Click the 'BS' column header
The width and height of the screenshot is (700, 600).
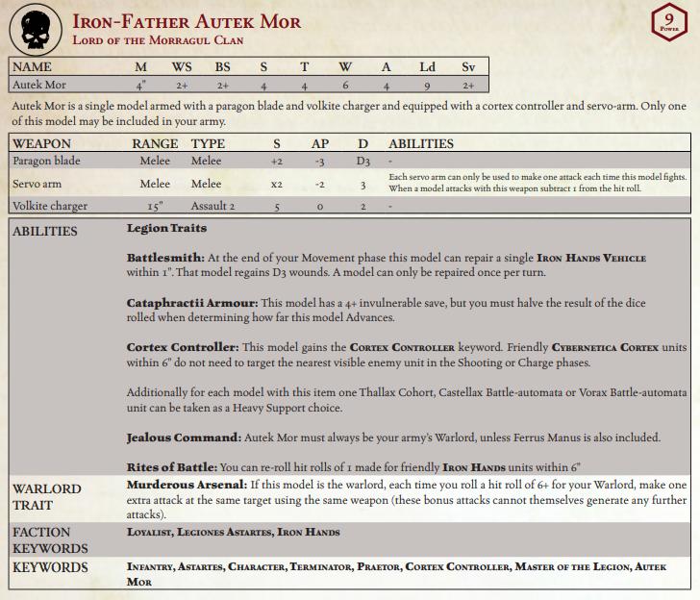pyautogui.click(x=222, y=67)
